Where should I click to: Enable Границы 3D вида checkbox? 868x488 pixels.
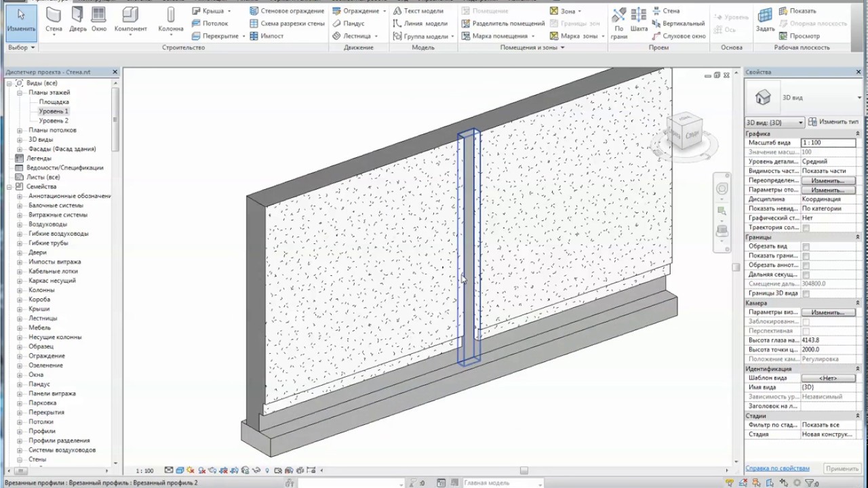[806, 294]
